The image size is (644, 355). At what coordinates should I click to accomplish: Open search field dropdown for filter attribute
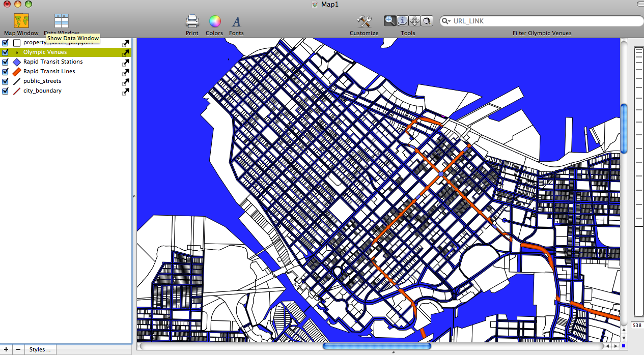coord(446,21)
